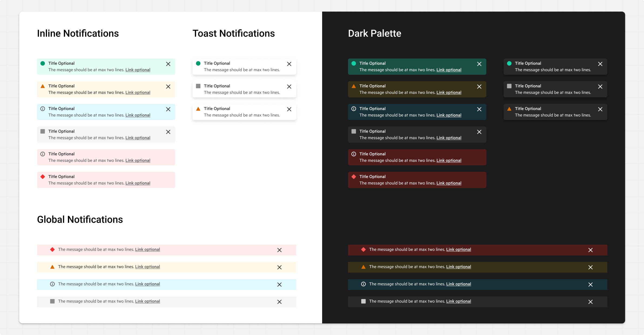644x335 pixels.
Task: Dismiss the dark green notification in Dark Palette
Action: tap(479, 64)
